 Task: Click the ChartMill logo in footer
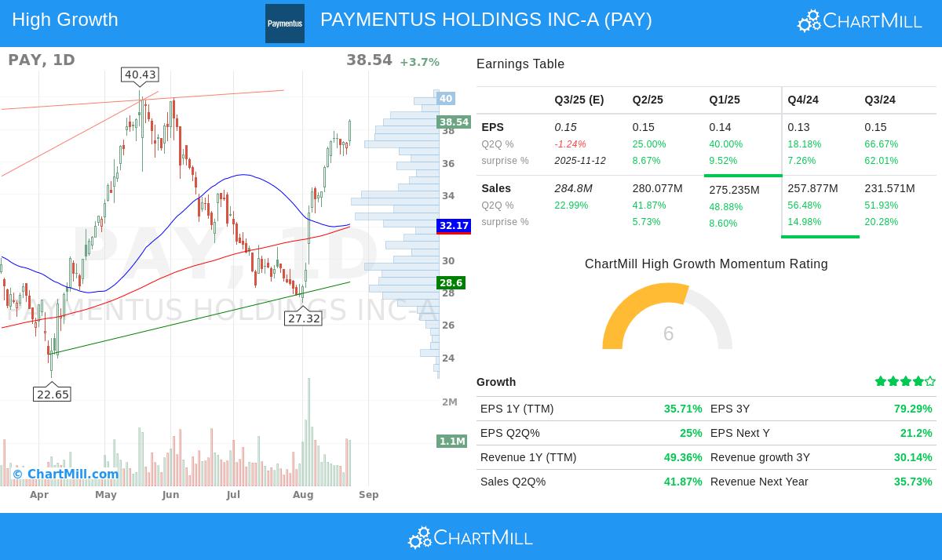470,537
